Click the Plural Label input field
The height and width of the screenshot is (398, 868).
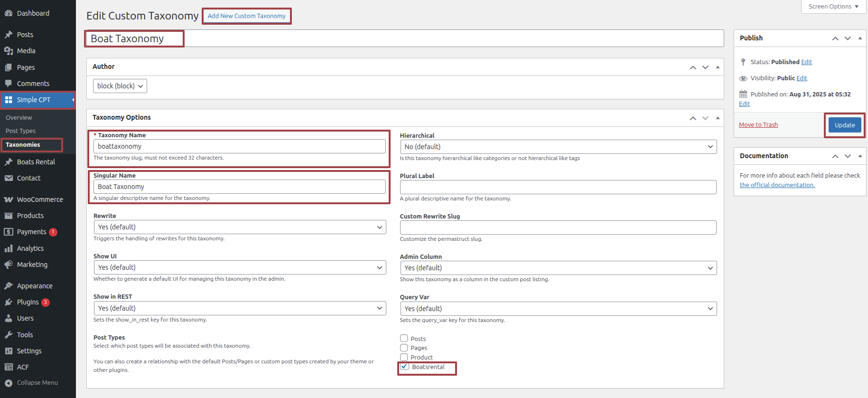click(558, 187)
